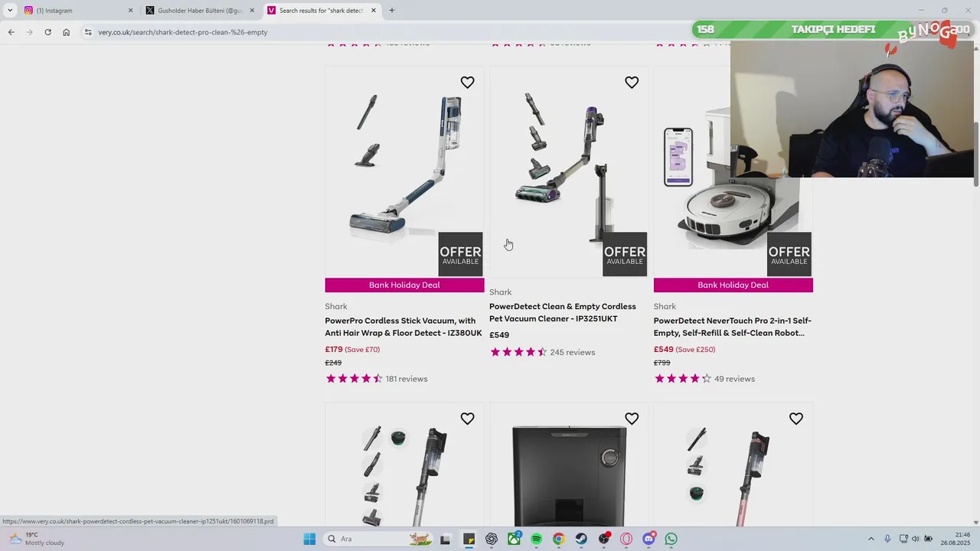Image resolution: width=980 pixels, height=551 pixels.
Task: View the 181 reviews for PowerPro vacuum
Action: [407, 379]
